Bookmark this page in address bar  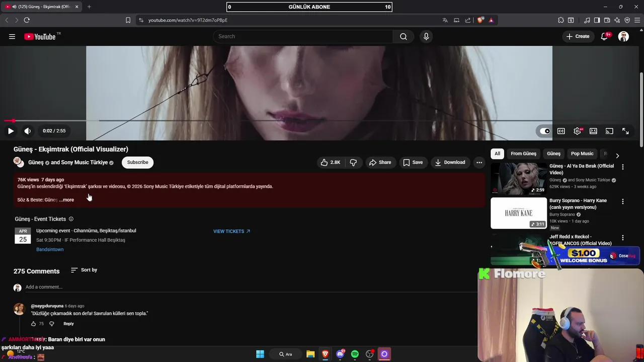128,20
